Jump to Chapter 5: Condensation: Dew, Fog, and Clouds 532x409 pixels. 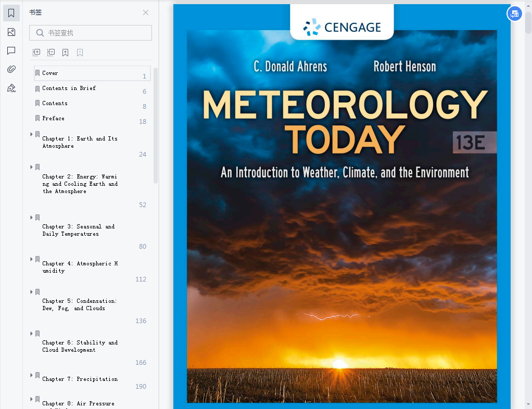(x=80, y=304)
